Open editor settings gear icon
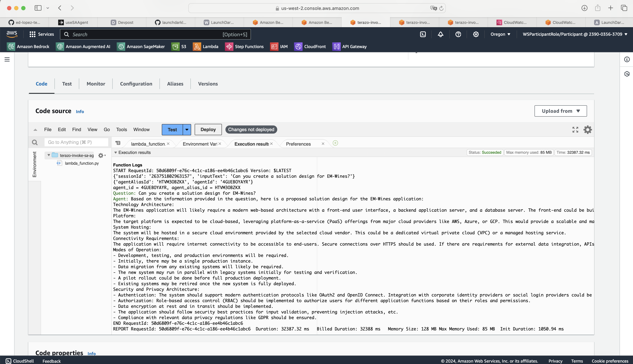This screenshot has width=633, height=364. pos(588,130)
